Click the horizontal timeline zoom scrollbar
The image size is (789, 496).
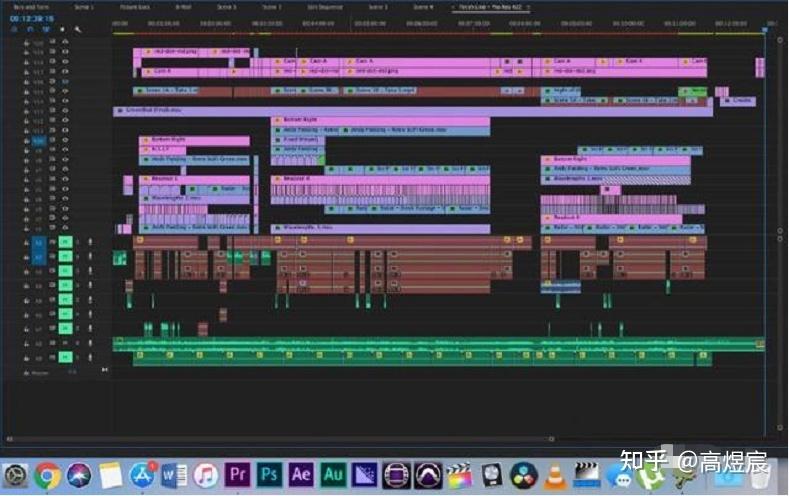[330, 438]
